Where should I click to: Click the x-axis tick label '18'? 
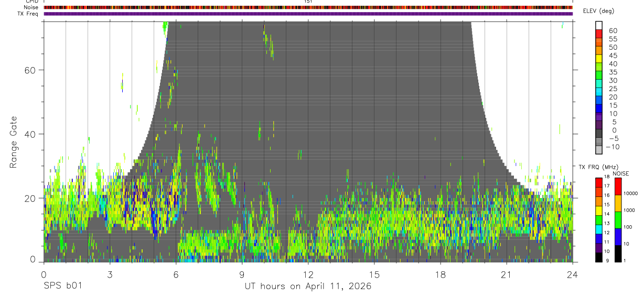coord(440,275)
